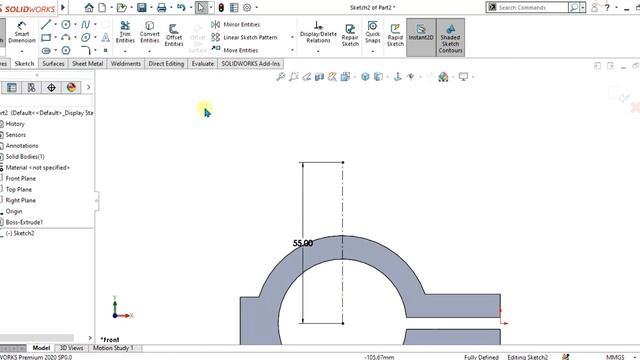Open Options gear icon
The width and height of the screenshot is (640, 360).
coord(247,7)
